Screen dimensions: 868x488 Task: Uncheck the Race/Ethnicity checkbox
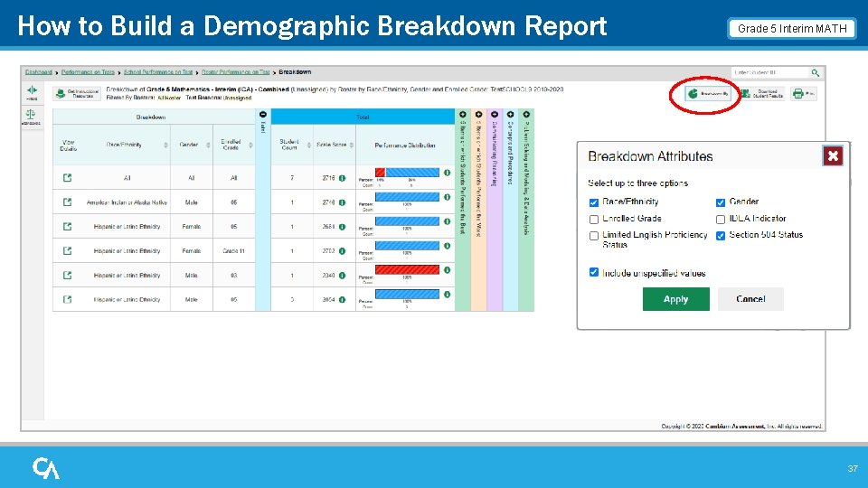593,202
